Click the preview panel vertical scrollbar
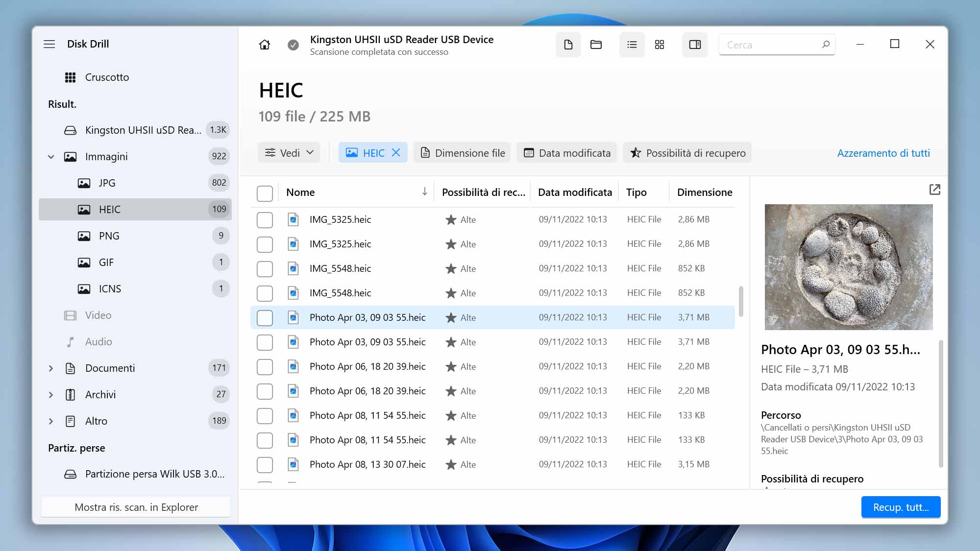Viewport: 980px width, 551px height. (940, 404)
